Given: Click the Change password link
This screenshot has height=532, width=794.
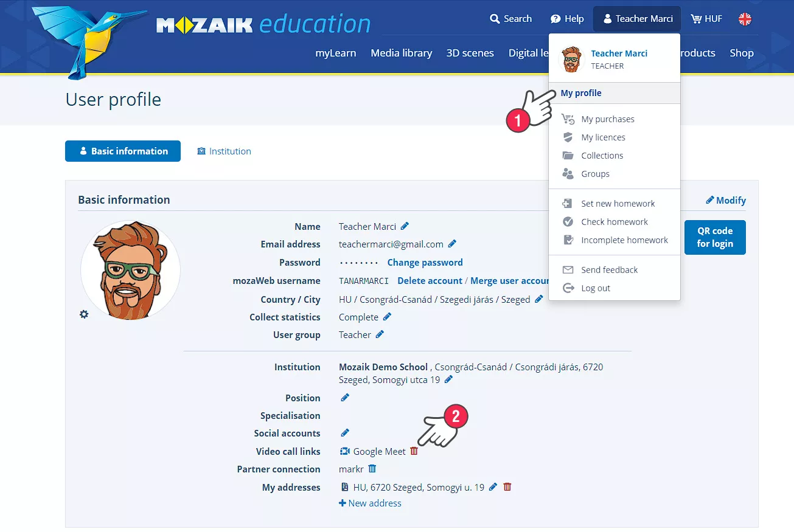Looking at the screenshot, I should [425, 263].
